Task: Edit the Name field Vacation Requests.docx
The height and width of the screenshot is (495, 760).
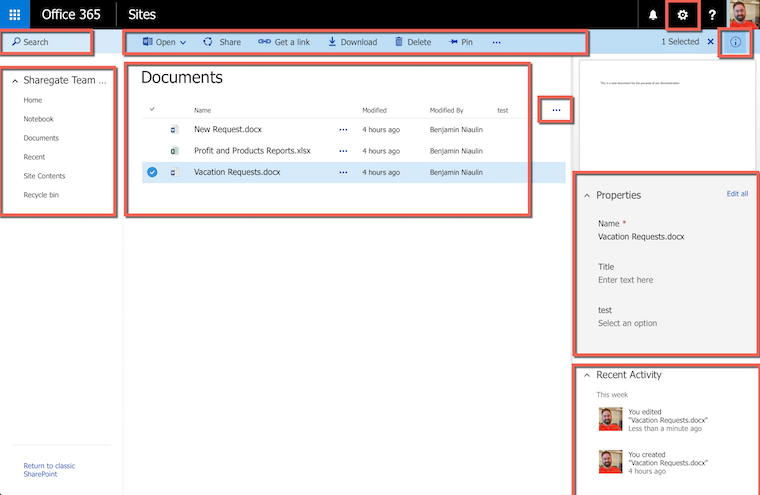Action: tap(641, 237)
